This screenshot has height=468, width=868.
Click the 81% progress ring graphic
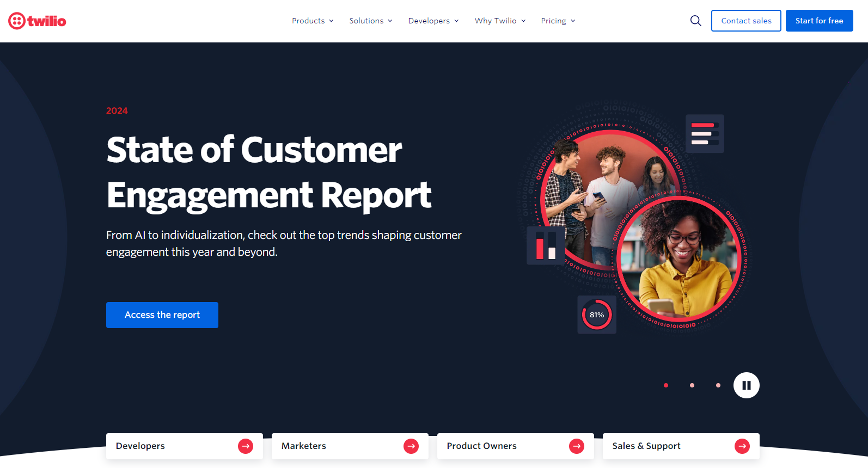click(597, 315)
